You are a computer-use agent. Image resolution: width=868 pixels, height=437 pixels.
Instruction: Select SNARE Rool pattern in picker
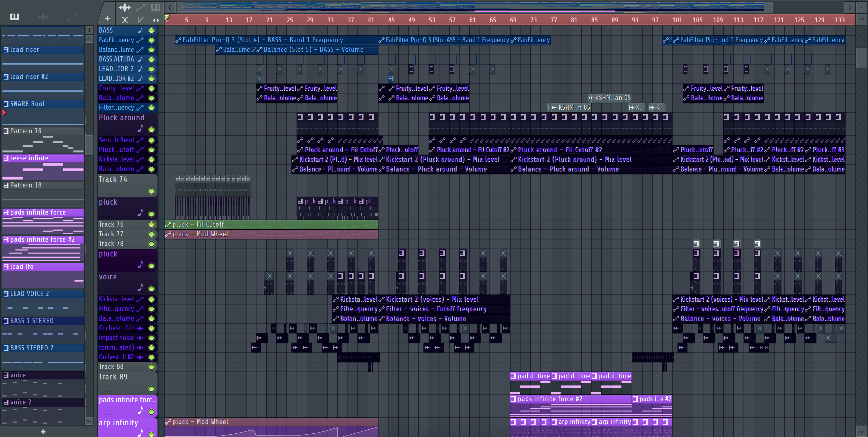(43, 104)
